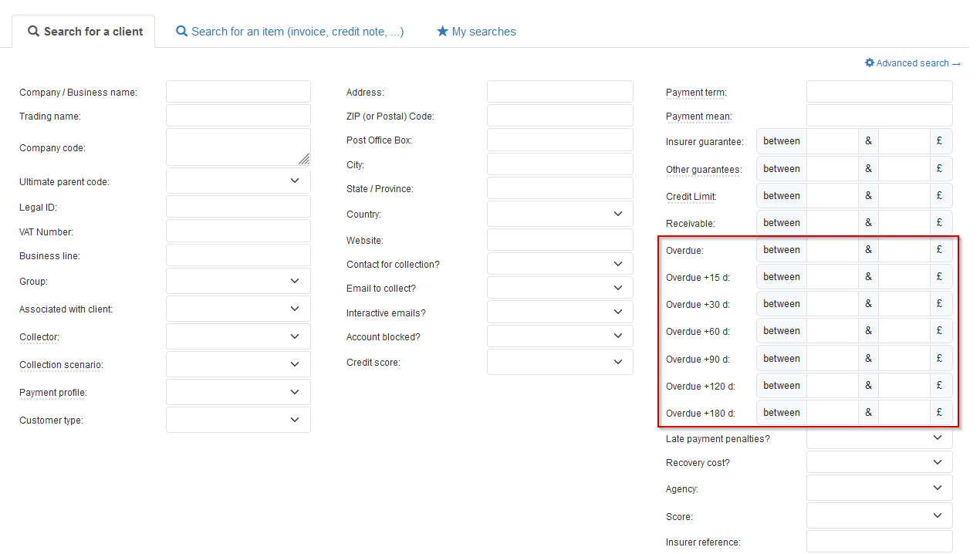
Task: Expand the Ultimate parent code dropdown
Action: [x=238, y=181]
